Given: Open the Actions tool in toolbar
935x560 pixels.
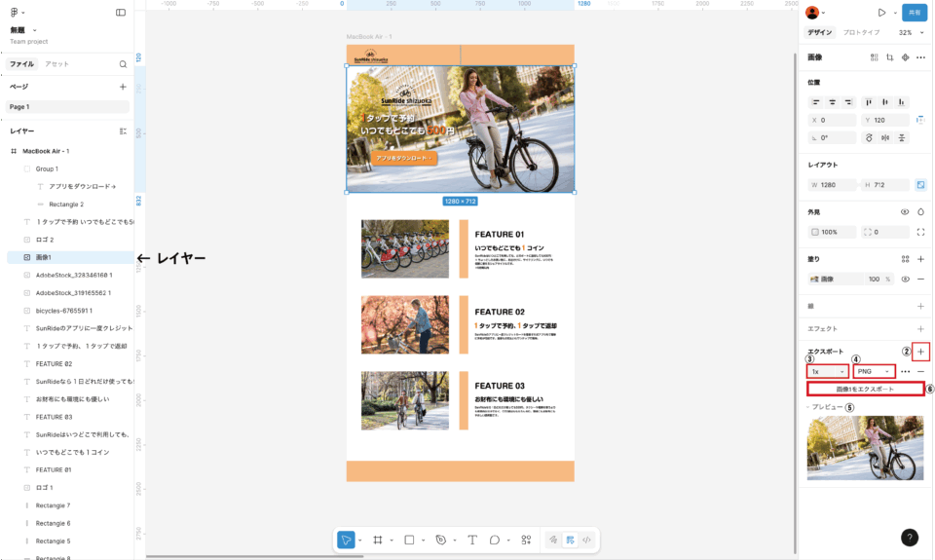Looking at the screenshot, I should (526, 540).
